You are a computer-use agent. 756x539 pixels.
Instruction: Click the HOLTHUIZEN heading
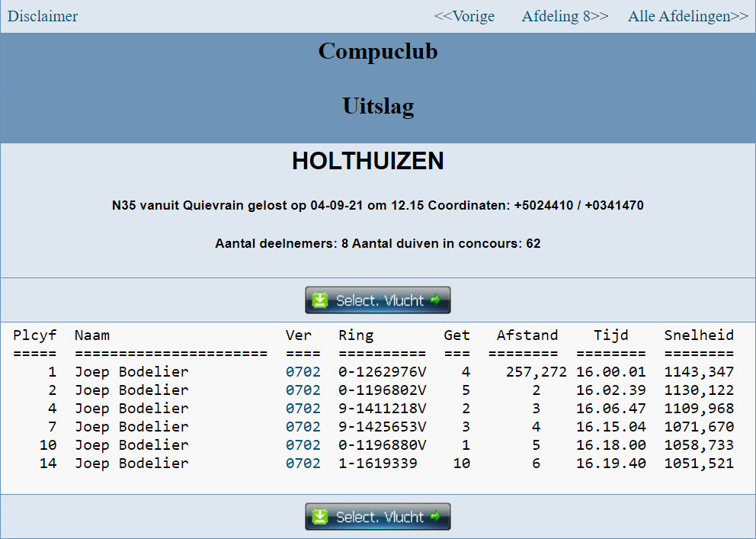tap(368, 161)
